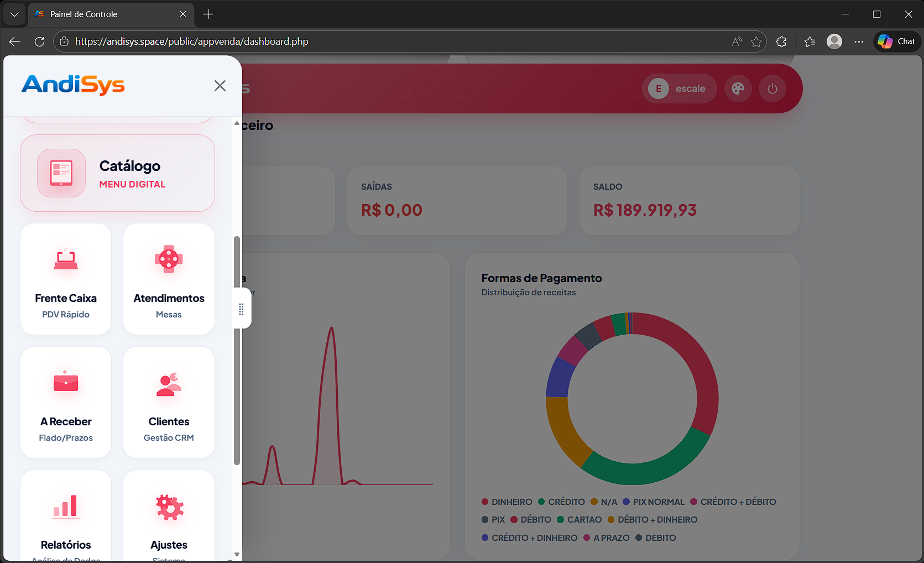Open A Receber for Fiado/Prazos
The width and height of the screenshot is (924, 563).
65,402
